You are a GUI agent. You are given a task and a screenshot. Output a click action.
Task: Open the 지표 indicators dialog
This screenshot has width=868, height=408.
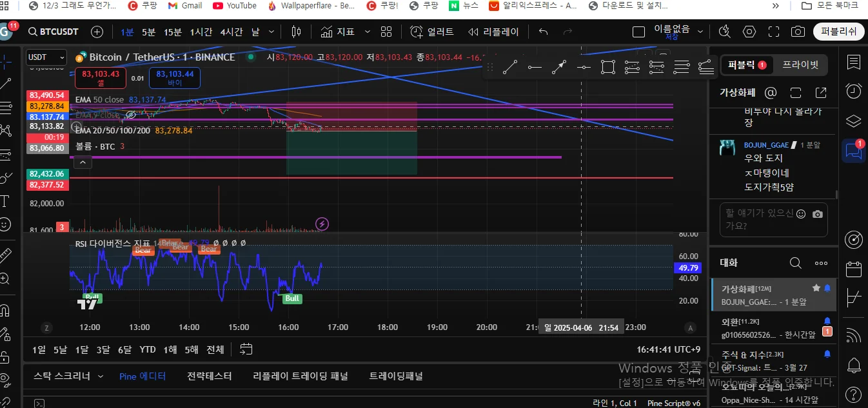pos(338,32)
